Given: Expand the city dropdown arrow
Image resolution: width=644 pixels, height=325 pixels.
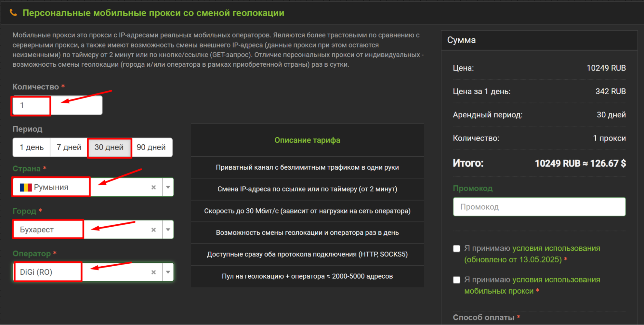Looking at the screenshot, I should (x=168, y=230).
